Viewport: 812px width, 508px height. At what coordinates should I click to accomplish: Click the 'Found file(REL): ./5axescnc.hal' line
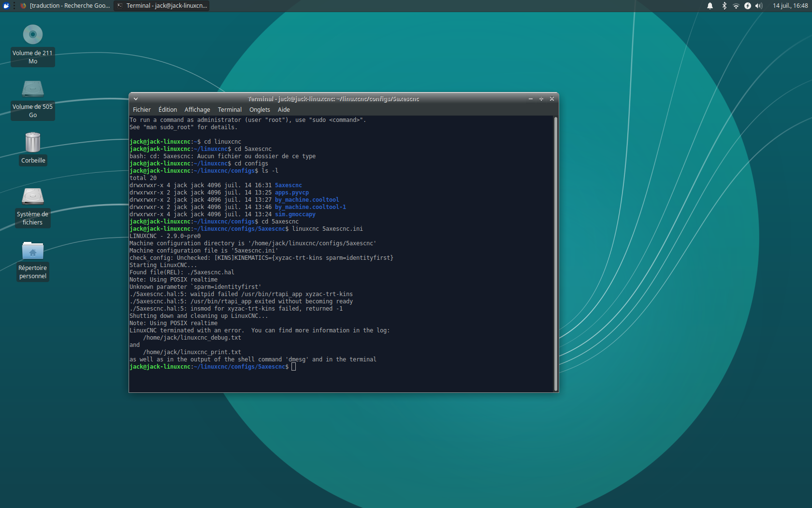(182, 272)
